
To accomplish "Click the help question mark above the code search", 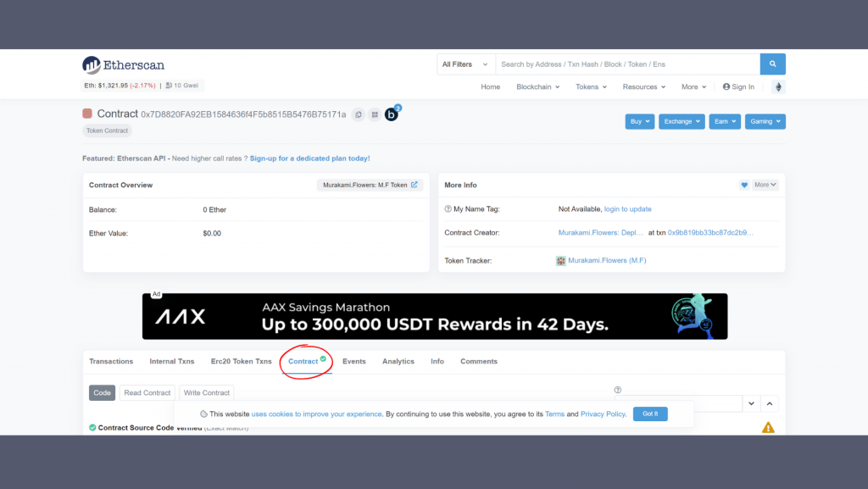I will [x=618, y=390].
